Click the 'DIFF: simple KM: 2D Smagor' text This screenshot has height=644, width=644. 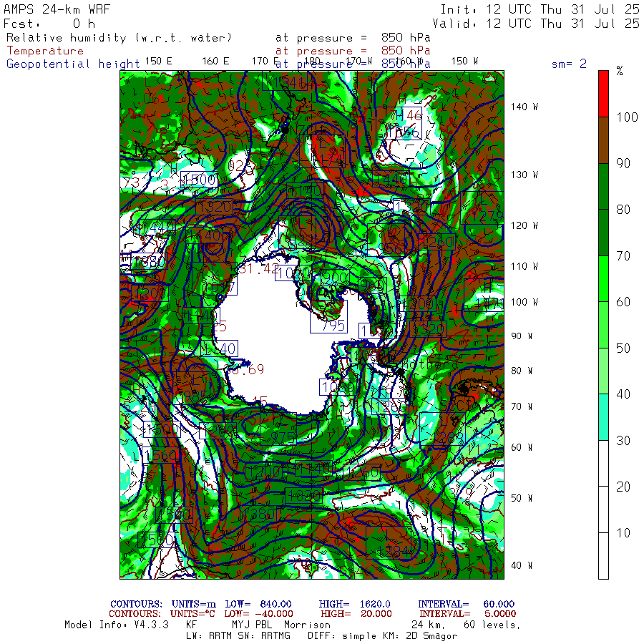click(x=382, y=636)
